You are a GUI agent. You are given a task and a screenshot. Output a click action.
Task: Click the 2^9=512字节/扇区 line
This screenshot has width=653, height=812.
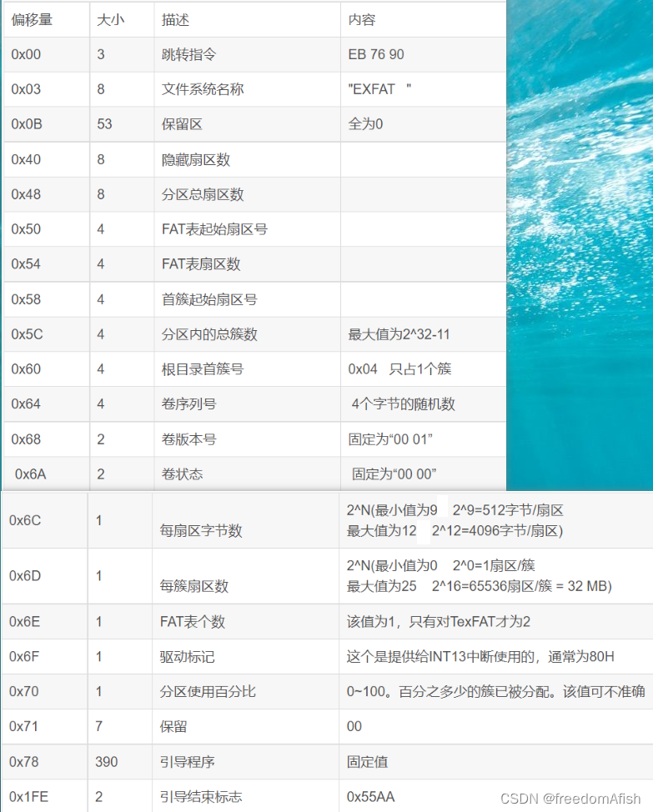click(508, 510)
